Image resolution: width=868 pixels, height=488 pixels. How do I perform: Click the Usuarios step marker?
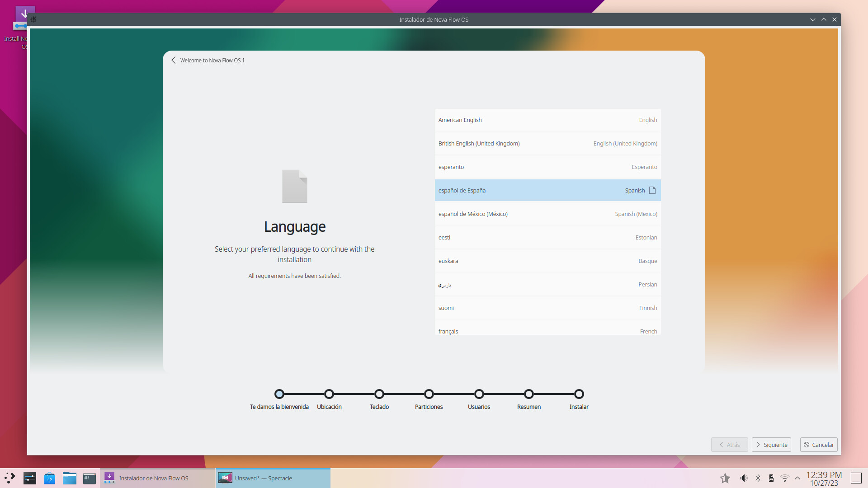pos(479,394)
